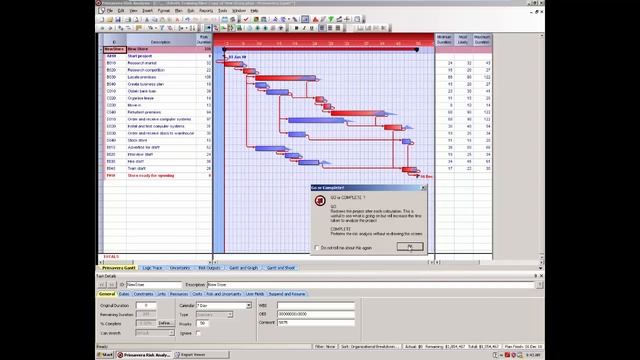This screenshot has height=360, width=640.
Task: Click the application icon beside File menu
Action: [101, 11]
